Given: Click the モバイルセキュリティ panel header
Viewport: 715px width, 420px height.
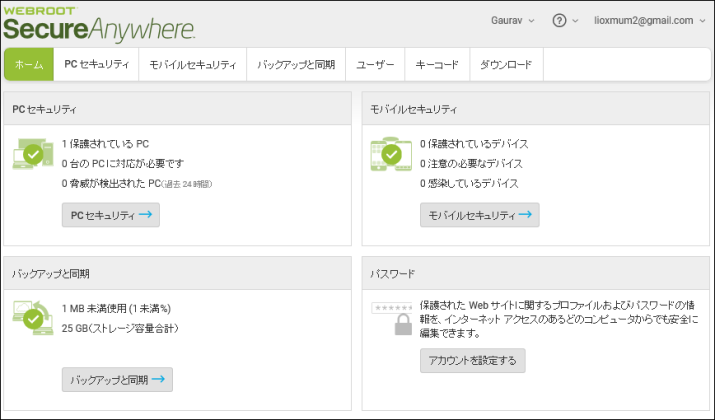Looking at the screenshot, I should [x=536, y=109].
